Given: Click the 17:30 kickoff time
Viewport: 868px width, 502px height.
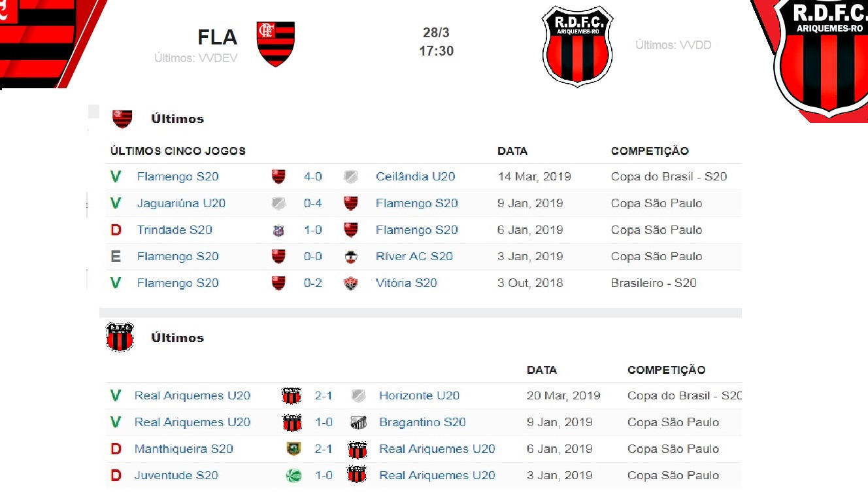Looking at the screenshot, I should (x=437, y=51).
